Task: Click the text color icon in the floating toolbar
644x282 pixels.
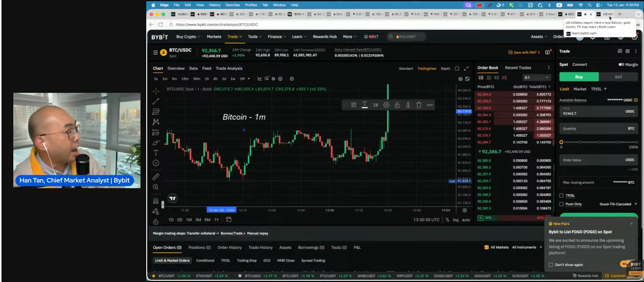Action: 365,105
